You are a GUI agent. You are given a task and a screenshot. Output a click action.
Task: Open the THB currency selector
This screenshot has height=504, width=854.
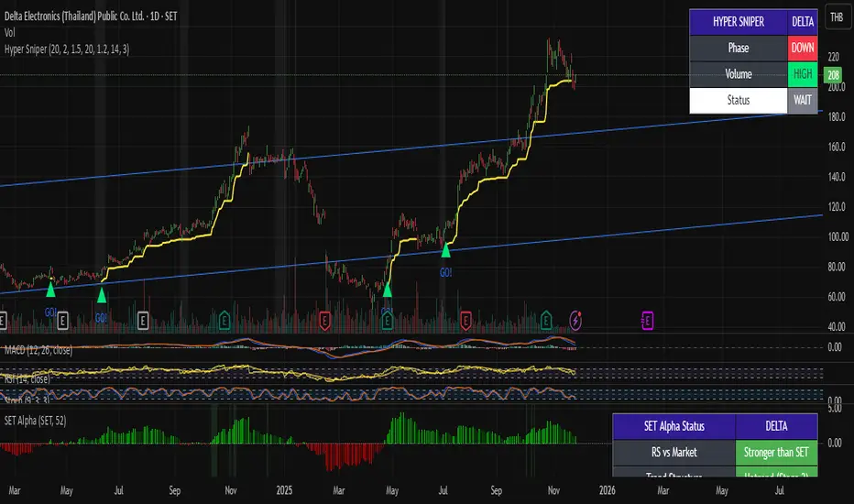[835, 17]
